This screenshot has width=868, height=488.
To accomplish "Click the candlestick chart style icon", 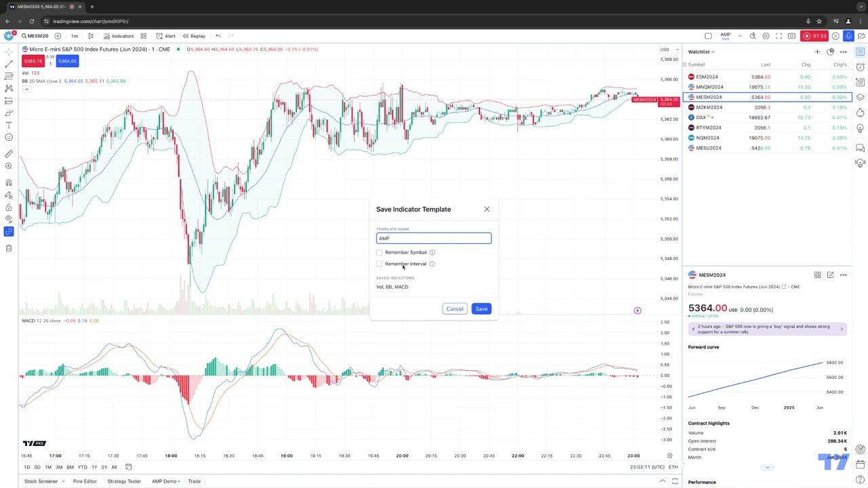I will [92, 36].
